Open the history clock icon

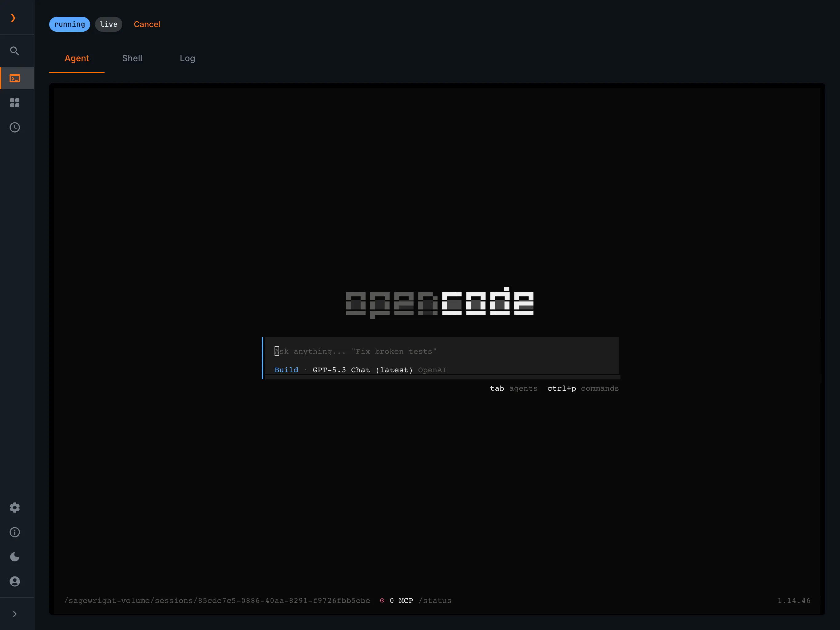[x=15, y=127]
